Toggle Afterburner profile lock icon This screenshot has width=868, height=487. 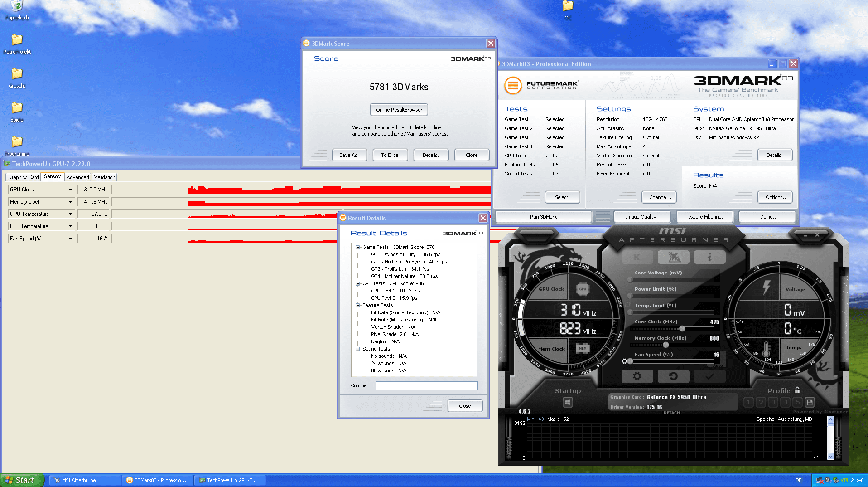(x=797, y=390)
